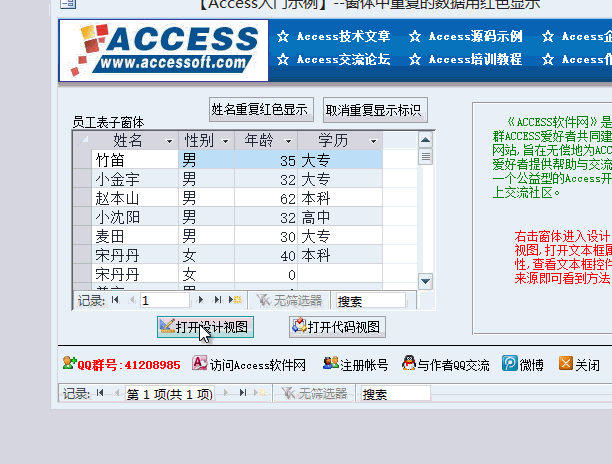612x464 pixels.
Task: Click the name cell 麦田
Action: pyautogui.click(x=135, y=236)
